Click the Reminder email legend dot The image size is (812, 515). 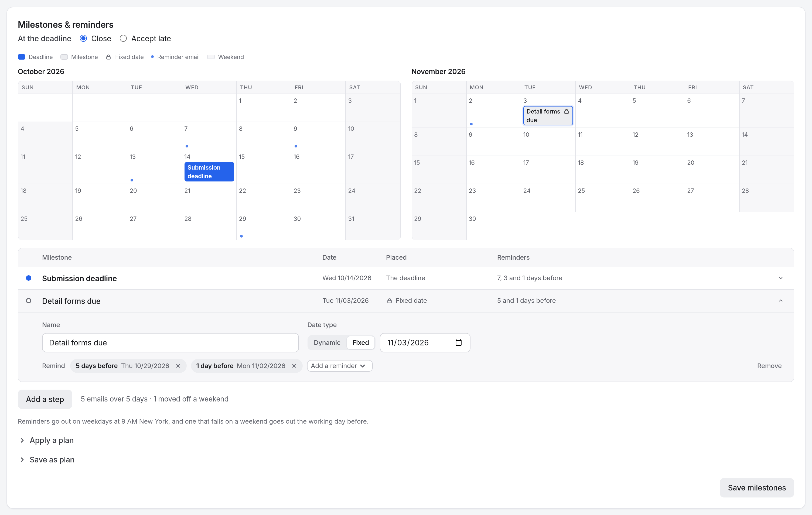152,57
